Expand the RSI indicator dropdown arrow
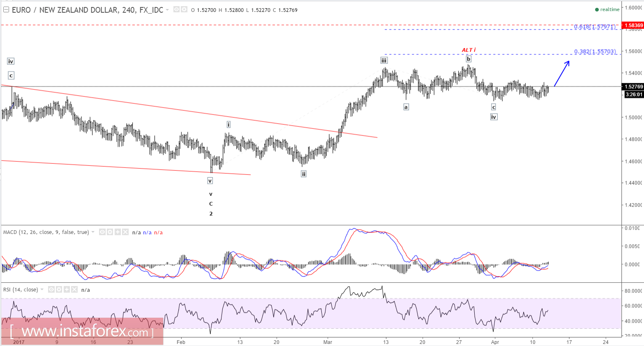The height and width of the screenshot is (346, 644). click(x=42, y=289)
